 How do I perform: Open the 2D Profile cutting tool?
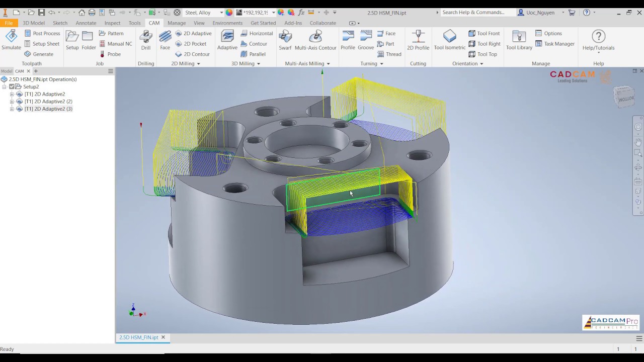tap(418, 41)
